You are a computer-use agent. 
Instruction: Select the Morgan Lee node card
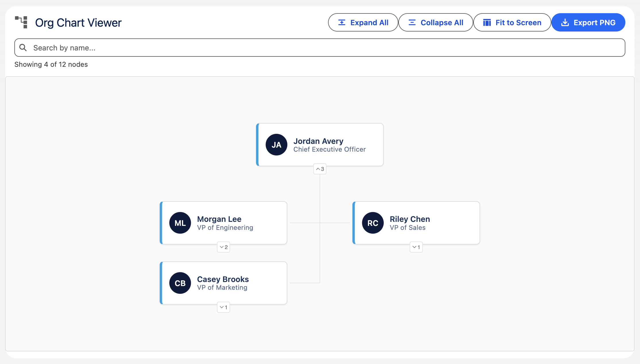pos(223,223)
